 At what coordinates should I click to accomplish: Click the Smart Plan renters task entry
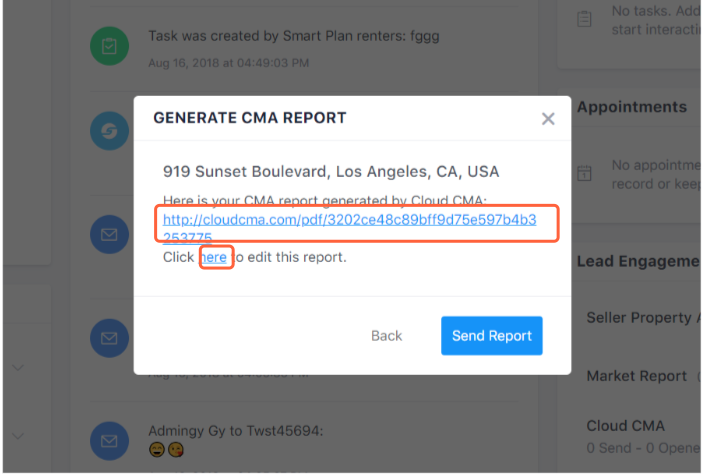pos(293,37)
